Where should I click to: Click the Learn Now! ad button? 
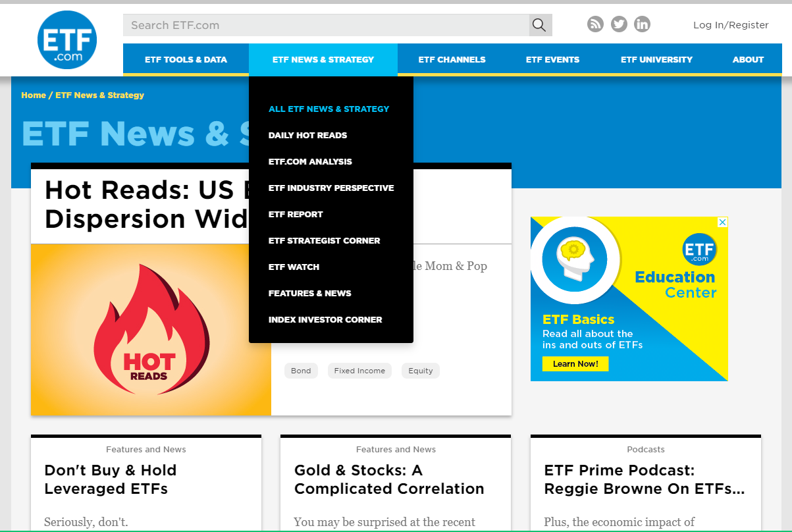click(x=575, y=363)
